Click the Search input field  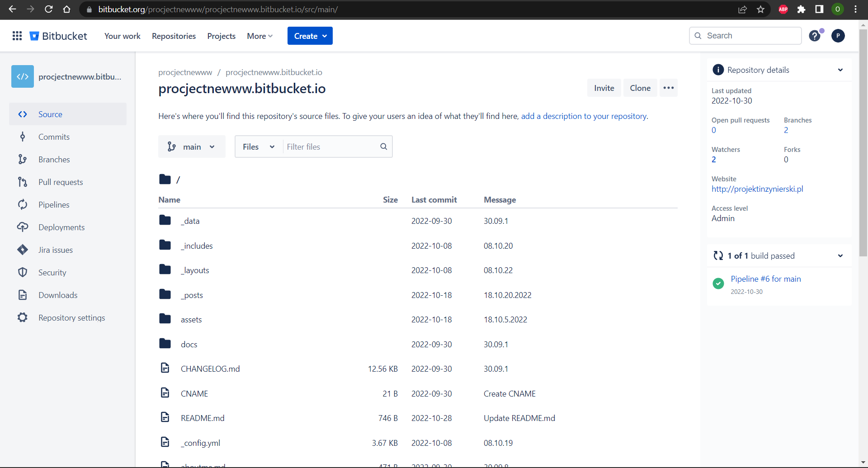(x=750, y=36)
